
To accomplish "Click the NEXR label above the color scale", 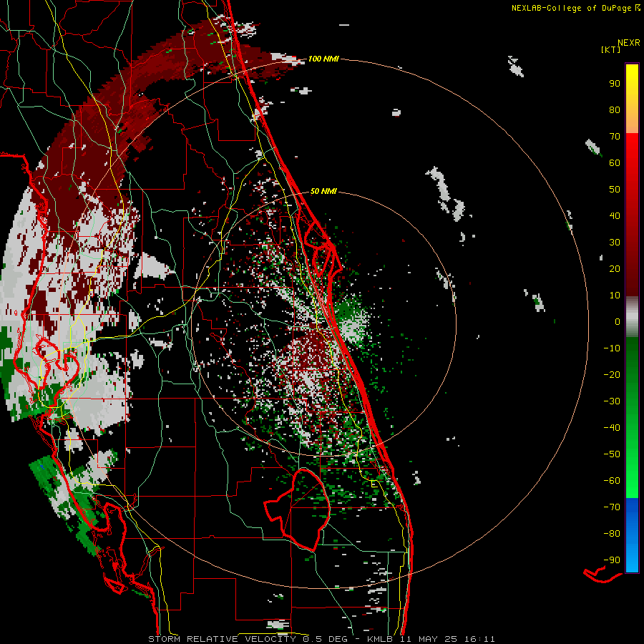I will point(628,43).
